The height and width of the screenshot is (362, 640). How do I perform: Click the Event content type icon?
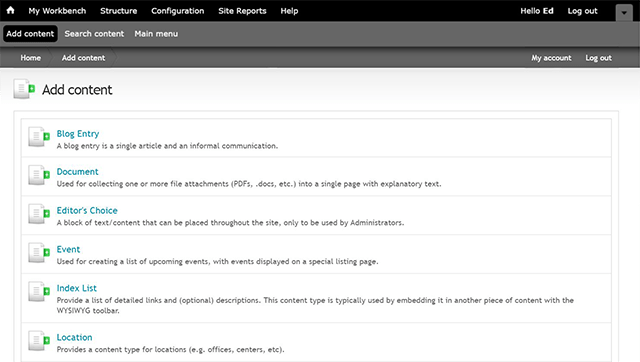tap(39, 253)
